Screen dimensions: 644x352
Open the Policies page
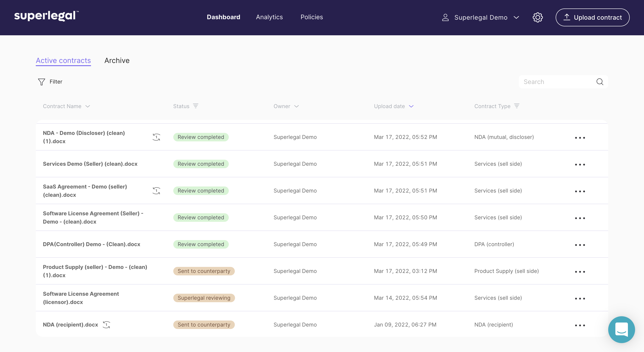click(311, 17)
